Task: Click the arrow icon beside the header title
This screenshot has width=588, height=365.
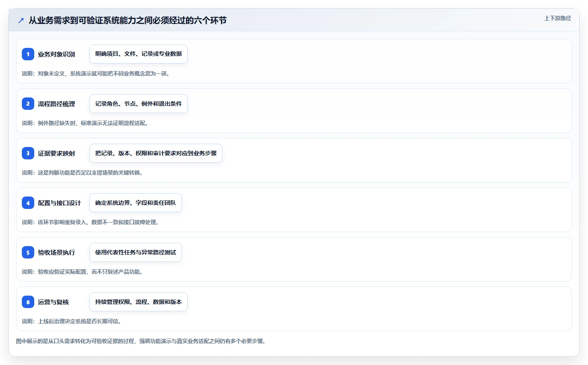Action: coord(21,20)
